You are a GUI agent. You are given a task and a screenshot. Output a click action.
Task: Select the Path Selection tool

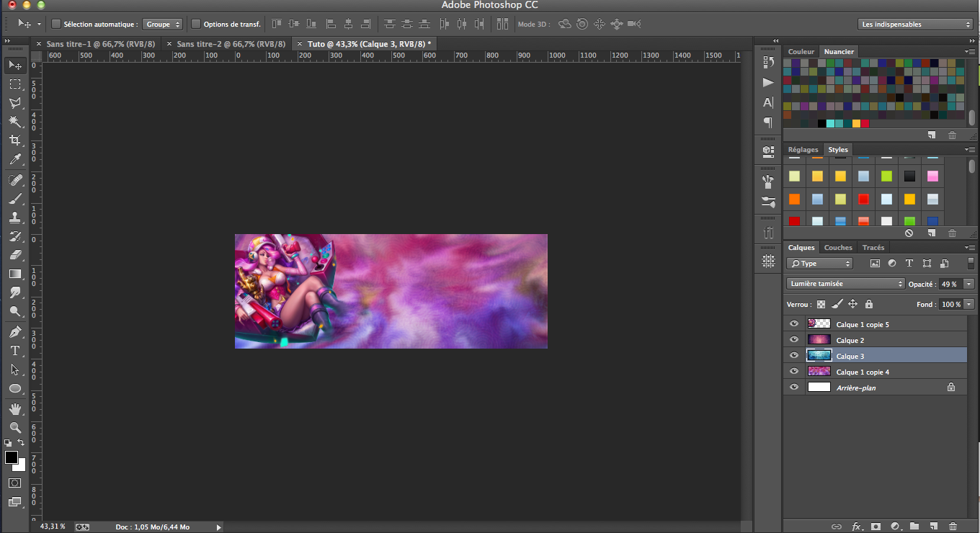click(15, 369)
